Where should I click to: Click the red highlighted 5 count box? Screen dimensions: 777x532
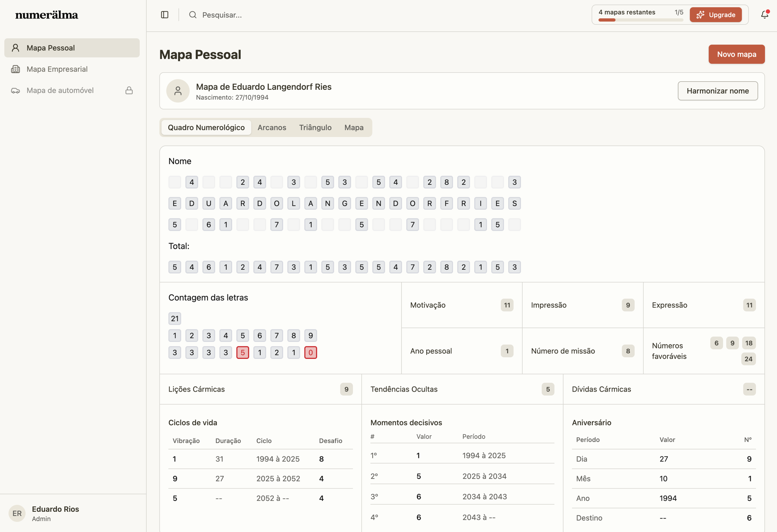click(243, 353)
